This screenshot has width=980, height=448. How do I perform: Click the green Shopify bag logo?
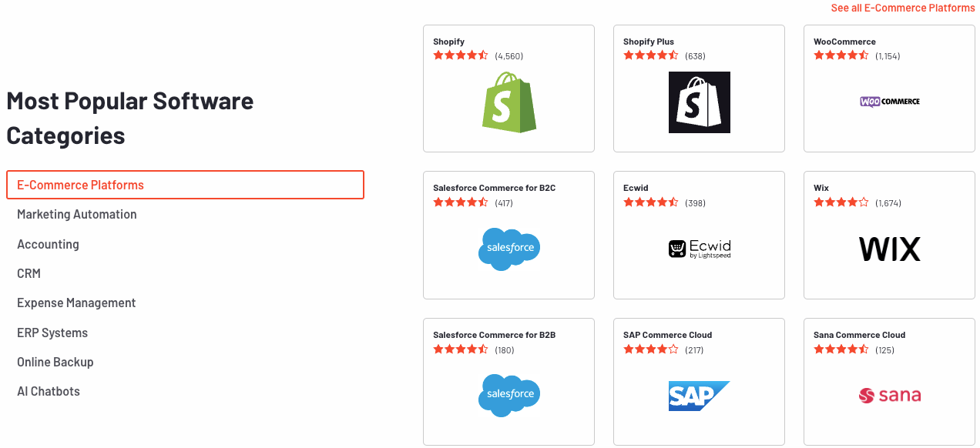coord(509,102)
